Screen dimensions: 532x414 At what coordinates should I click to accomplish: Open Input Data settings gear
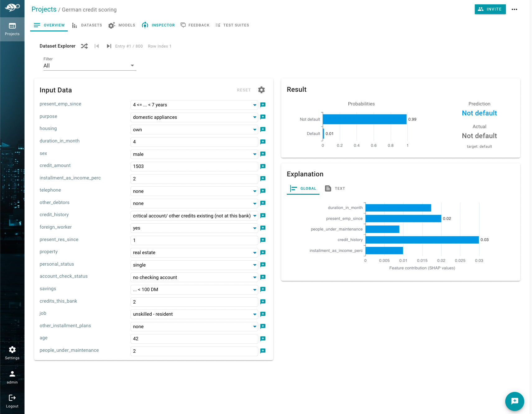coord(261,90)
